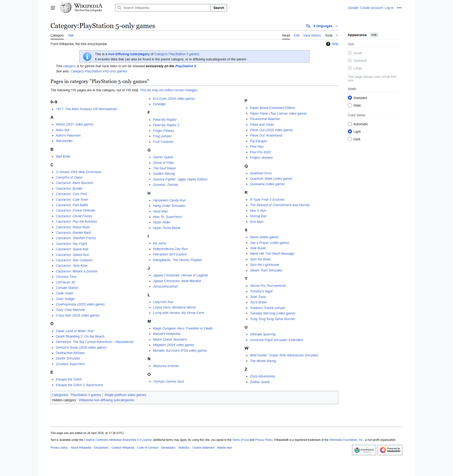The image size is (453, 476).
Task: Open non-diffusing subcategory link
Action: 129,54
